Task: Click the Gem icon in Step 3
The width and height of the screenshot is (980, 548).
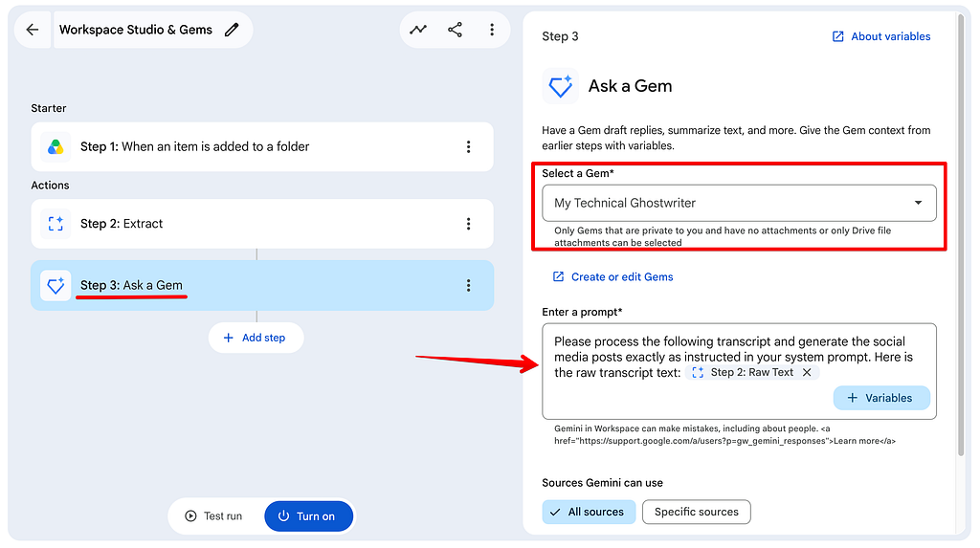Action: pyautogui.click(x=56, y=286)
